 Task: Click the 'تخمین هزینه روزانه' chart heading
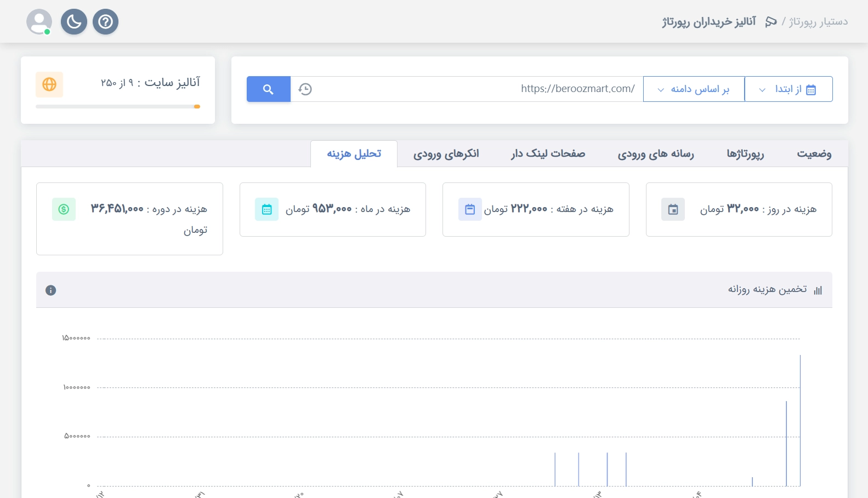[x=767, y=289]
